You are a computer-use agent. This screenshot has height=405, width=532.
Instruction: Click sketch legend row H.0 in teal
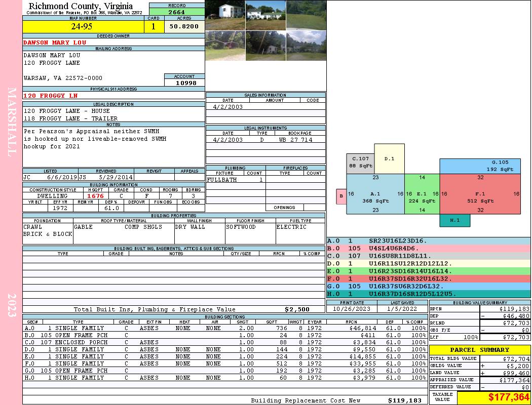point(429,294)
